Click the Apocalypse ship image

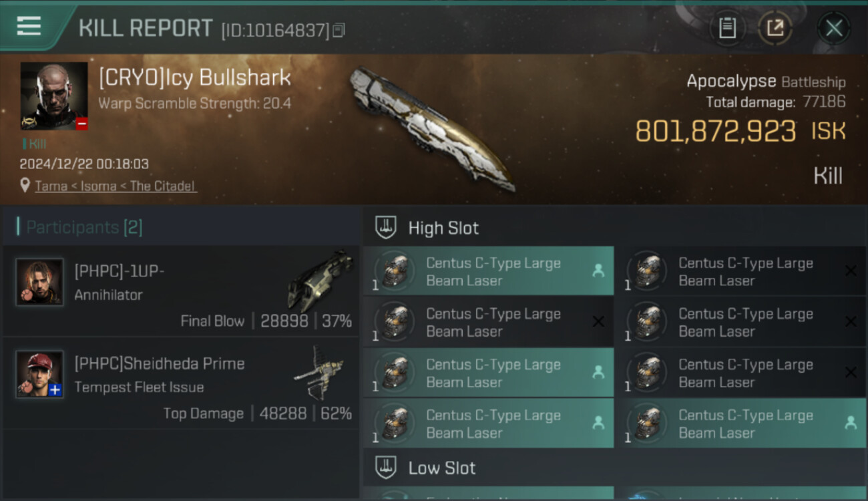click(x=432, y=129)
